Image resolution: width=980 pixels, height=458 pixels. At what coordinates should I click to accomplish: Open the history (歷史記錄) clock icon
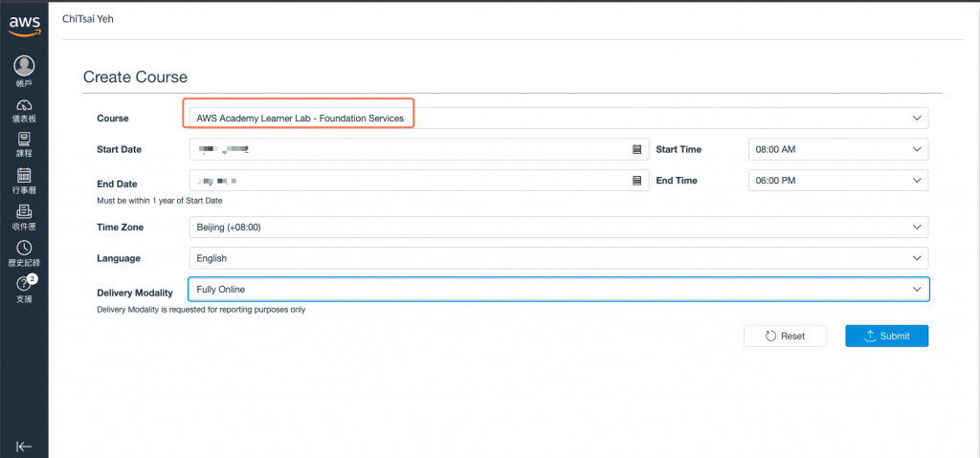24,253
